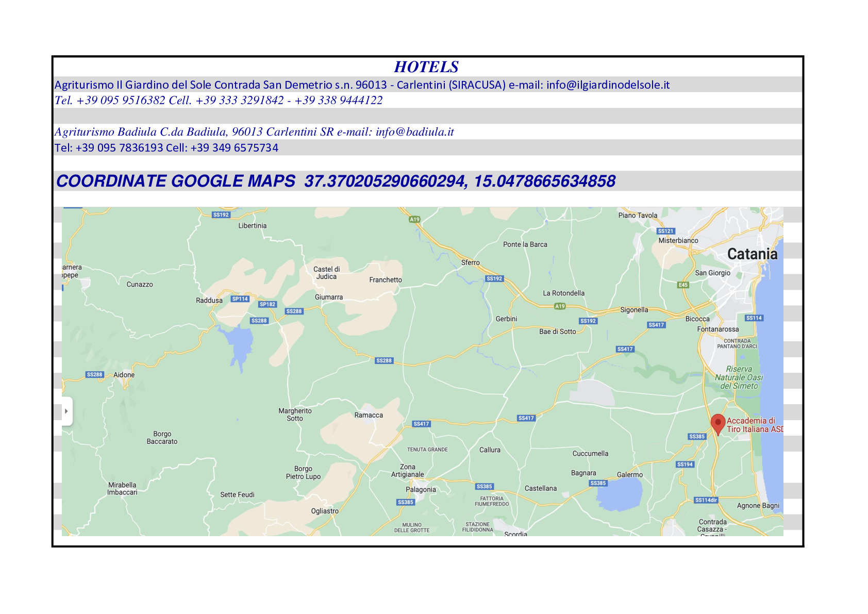Click the SS194 road shield
Viewport: 868px width, 614px height.
tap(685, 464)
